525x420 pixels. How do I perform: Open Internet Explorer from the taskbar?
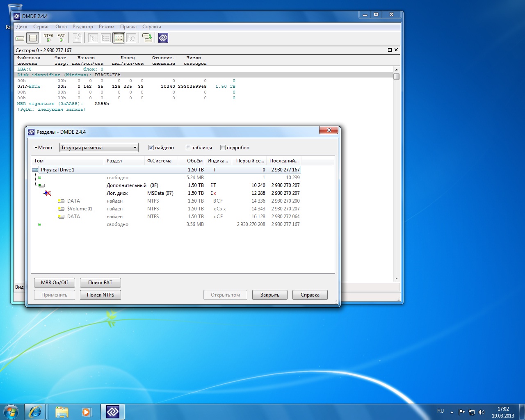[x=35, y=411]
